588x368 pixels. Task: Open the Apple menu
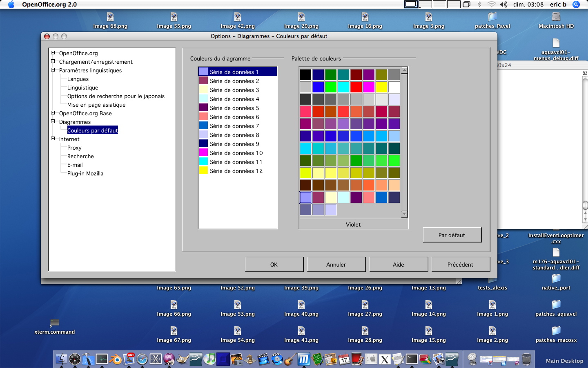tap(11, 4)
